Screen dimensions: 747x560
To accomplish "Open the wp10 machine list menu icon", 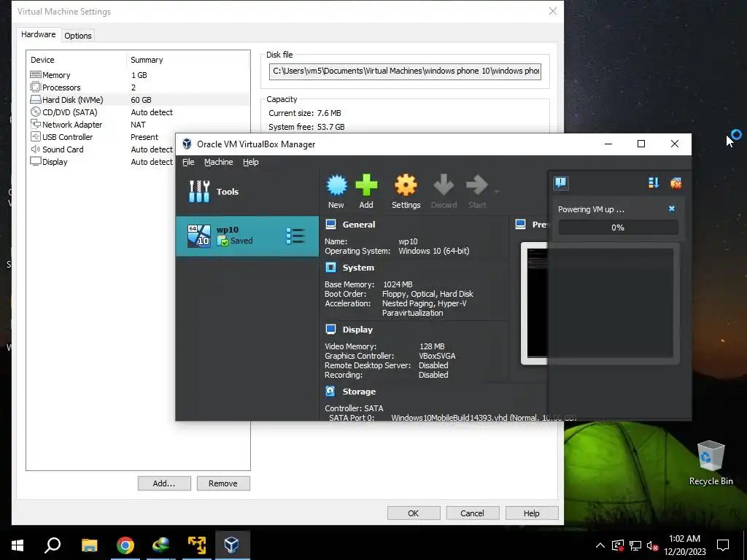I will click(295, 236).
